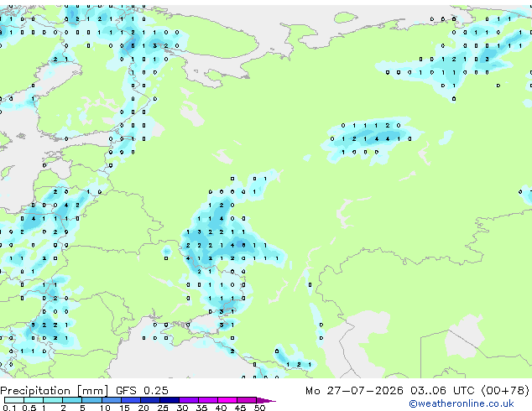Click the '10' legend label

105,408
